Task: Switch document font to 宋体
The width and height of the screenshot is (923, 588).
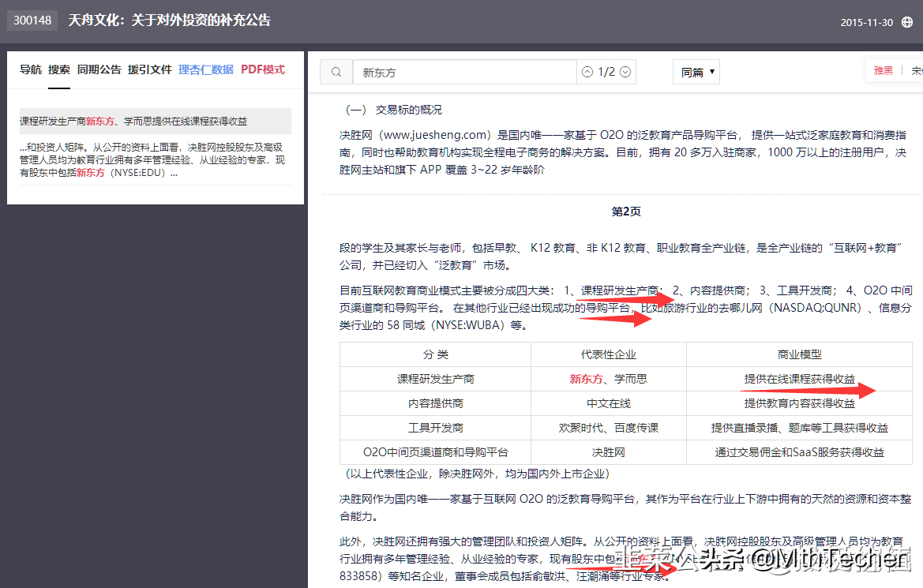Action: point(917,70)
